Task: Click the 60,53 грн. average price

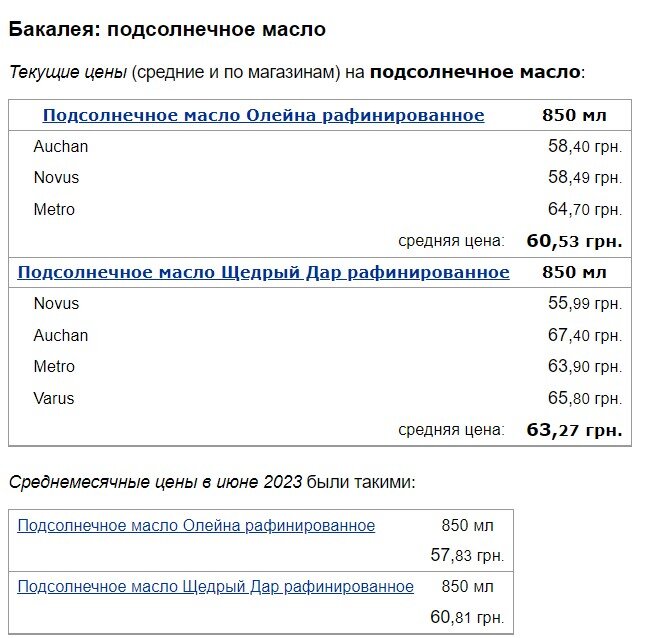Action: (x=574, y=241)
